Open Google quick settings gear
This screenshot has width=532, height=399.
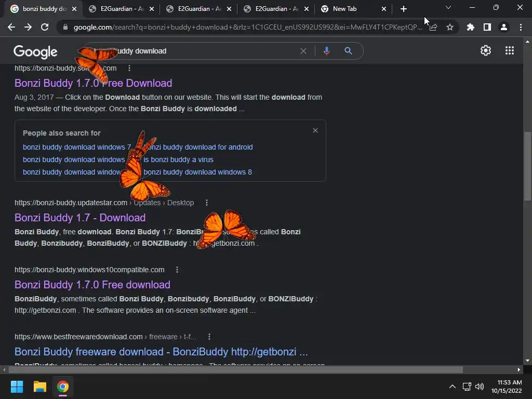(x=486, y=50)
